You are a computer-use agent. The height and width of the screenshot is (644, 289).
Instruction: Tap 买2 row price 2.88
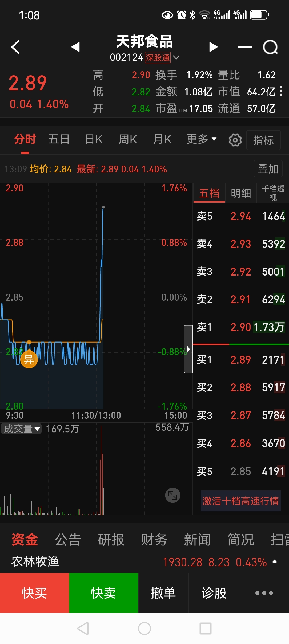241,388
